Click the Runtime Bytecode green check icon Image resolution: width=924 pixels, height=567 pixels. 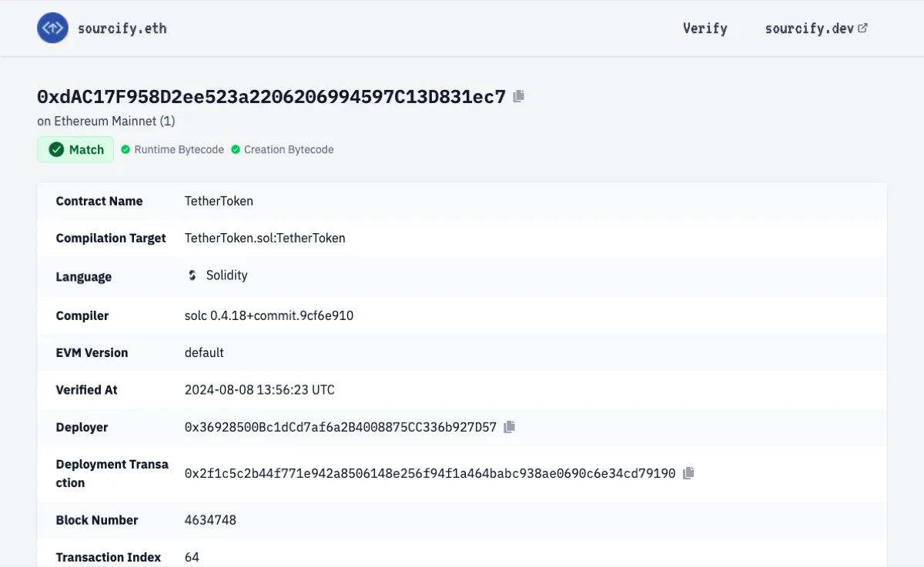126,149
